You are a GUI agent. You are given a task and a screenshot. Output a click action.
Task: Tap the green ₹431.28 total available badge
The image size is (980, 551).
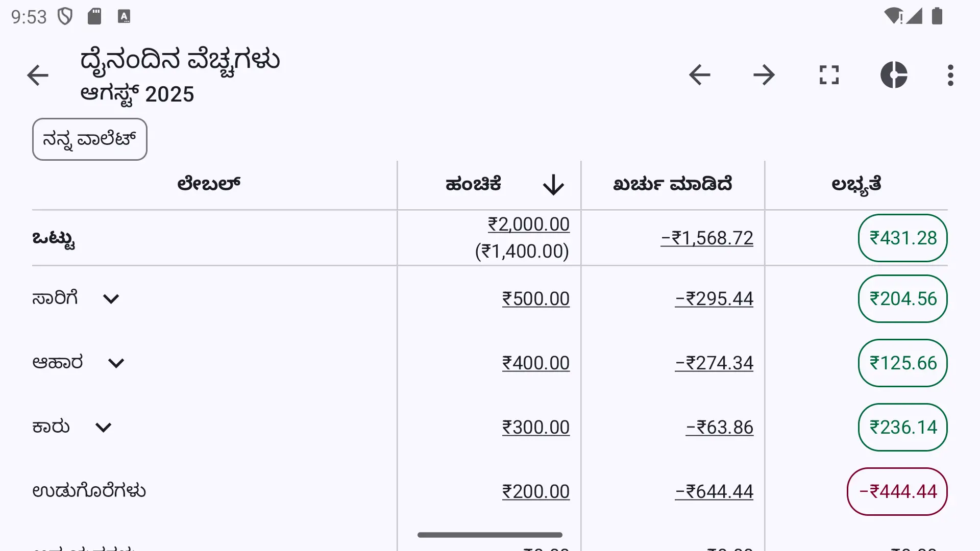(x=903, y=238)
